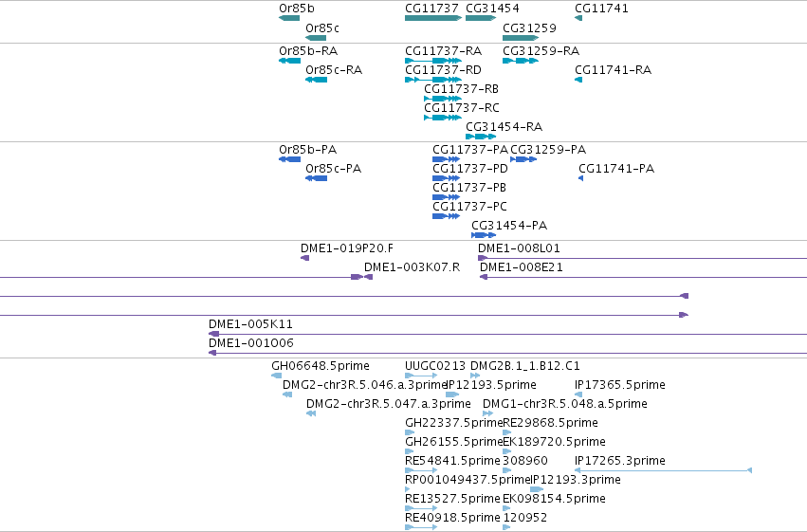Image resolution: width=807 pixels, height=532 pixels.
Task: Click the DMG1-chr3R.5.048.a.5prime label
Action: (x=565, y=404)
